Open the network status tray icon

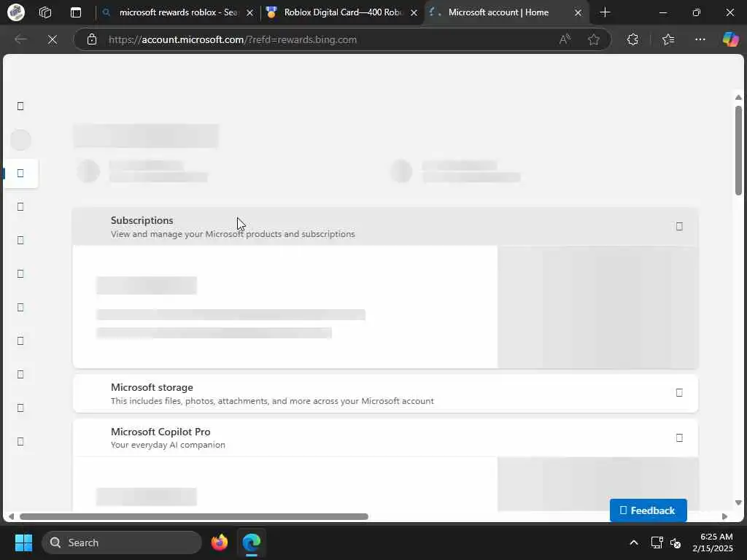click(x=657, y=542)
